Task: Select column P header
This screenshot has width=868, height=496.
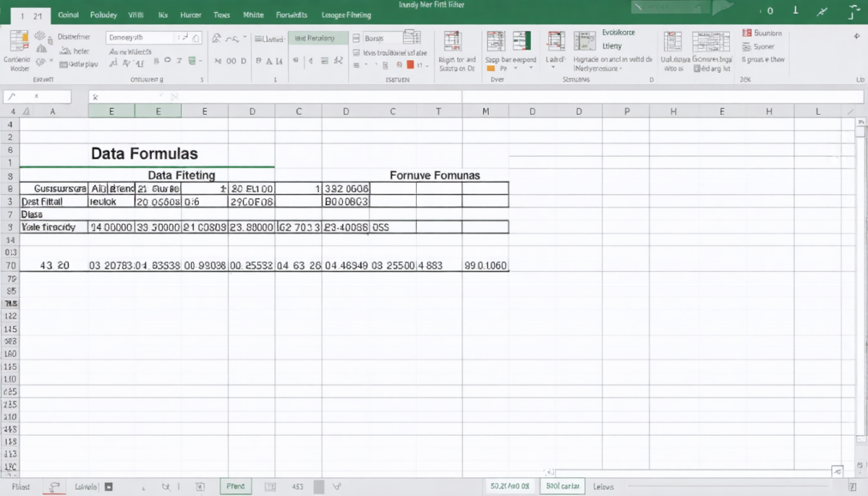Action: [x=626, y=111]
